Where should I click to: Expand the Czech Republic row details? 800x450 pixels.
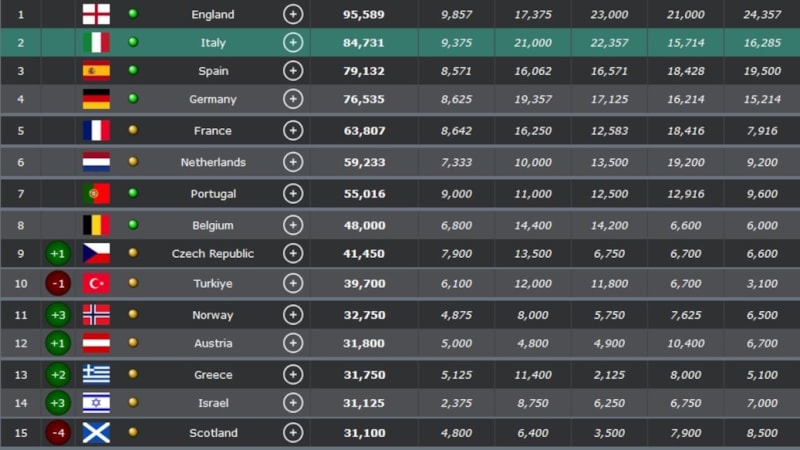coord(292,253)
